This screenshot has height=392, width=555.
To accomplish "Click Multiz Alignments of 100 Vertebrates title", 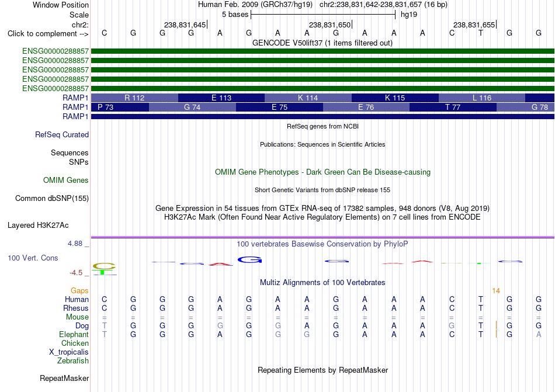I will pos(322,282).
